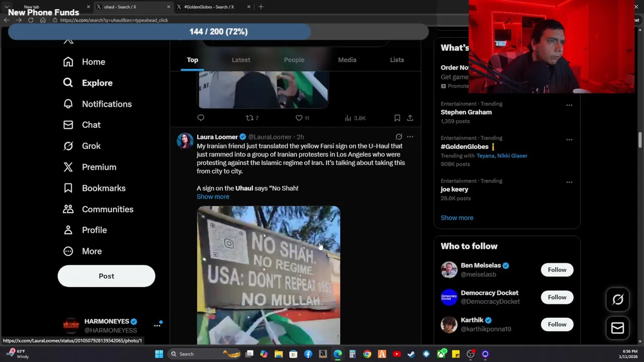Share the upper post
644x362 pixels.
410,118
